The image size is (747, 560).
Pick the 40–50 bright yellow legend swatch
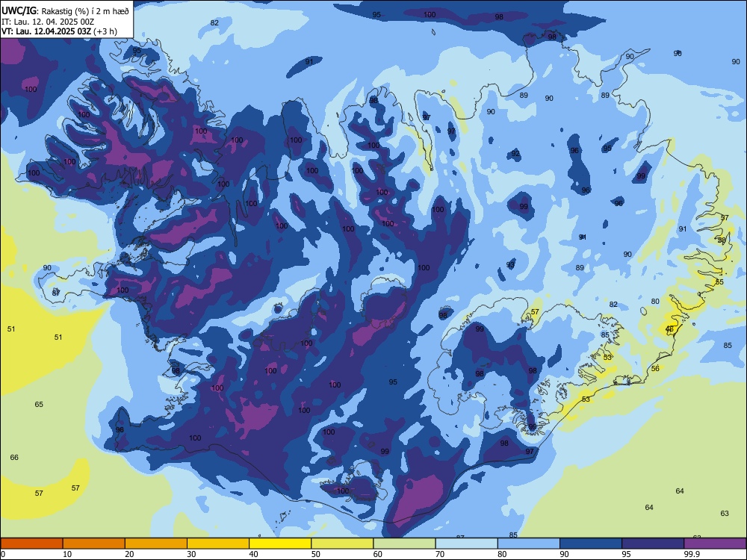pyautogui.click(x=280, y=544)
